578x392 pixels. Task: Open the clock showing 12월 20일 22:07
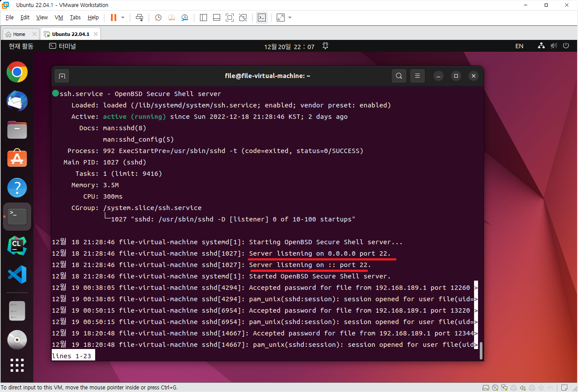(289, 46)
